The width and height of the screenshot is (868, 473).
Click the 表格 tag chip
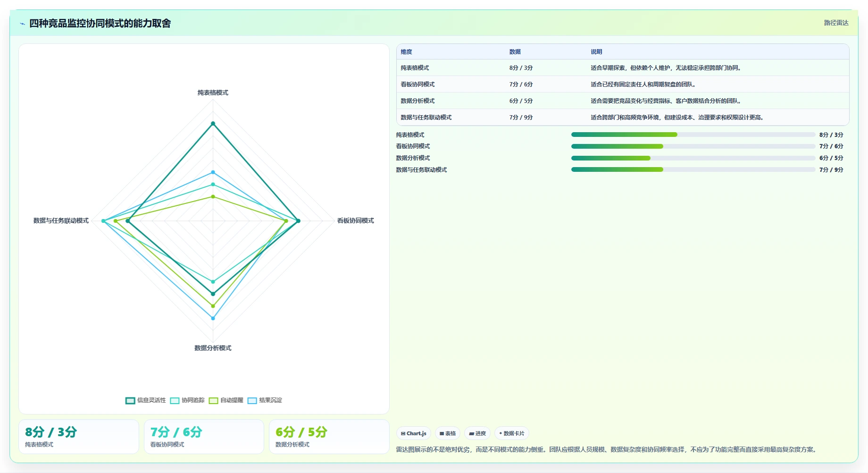pyautogui.click(x=448, y=433)
